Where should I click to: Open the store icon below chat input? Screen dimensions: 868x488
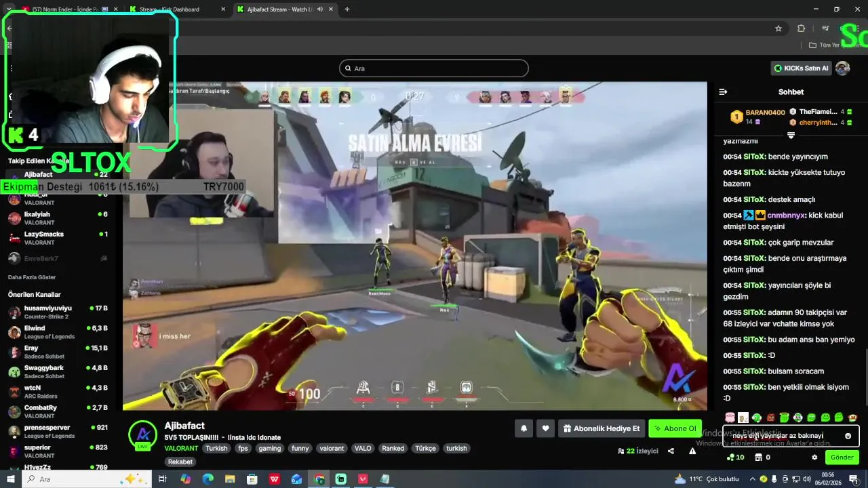[x=759, y=457]
